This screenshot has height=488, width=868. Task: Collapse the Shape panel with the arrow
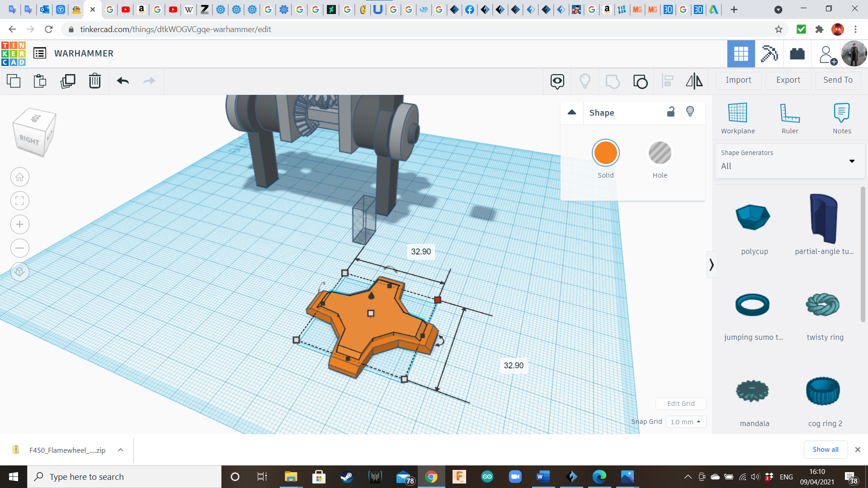(572, 113)
